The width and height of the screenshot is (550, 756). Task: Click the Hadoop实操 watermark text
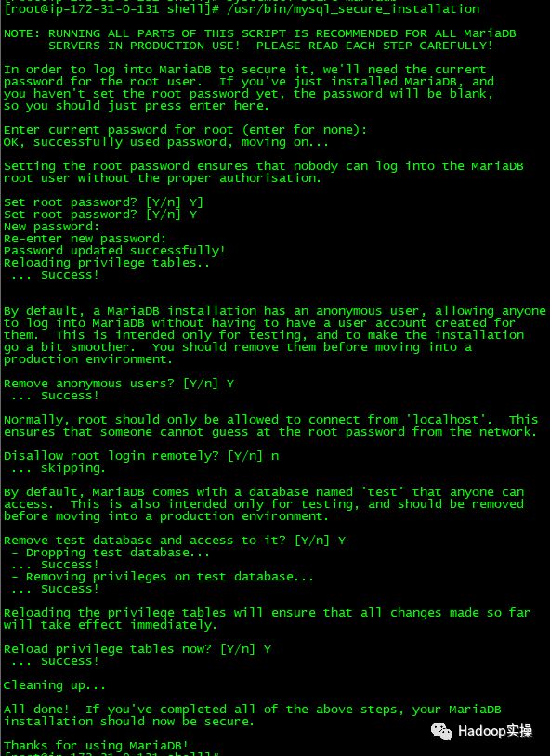point(495,731)
